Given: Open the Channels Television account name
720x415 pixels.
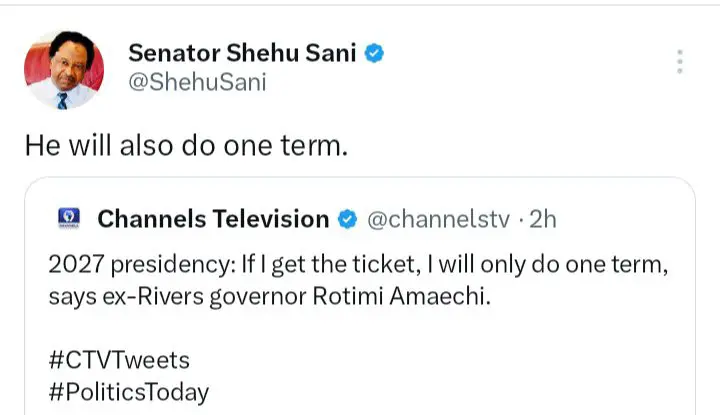Looking at the screenshot, I should pyautogui.click(x=213, y=219).
